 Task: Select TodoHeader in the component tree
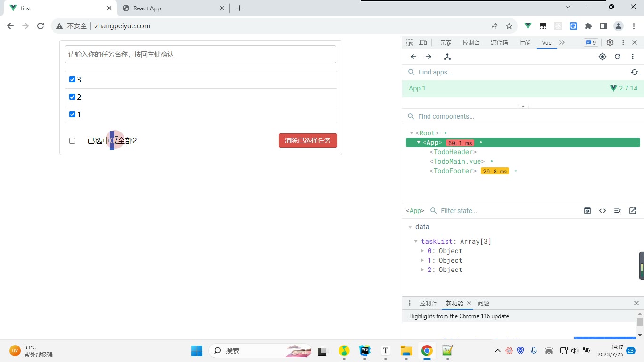coord(453,152)
